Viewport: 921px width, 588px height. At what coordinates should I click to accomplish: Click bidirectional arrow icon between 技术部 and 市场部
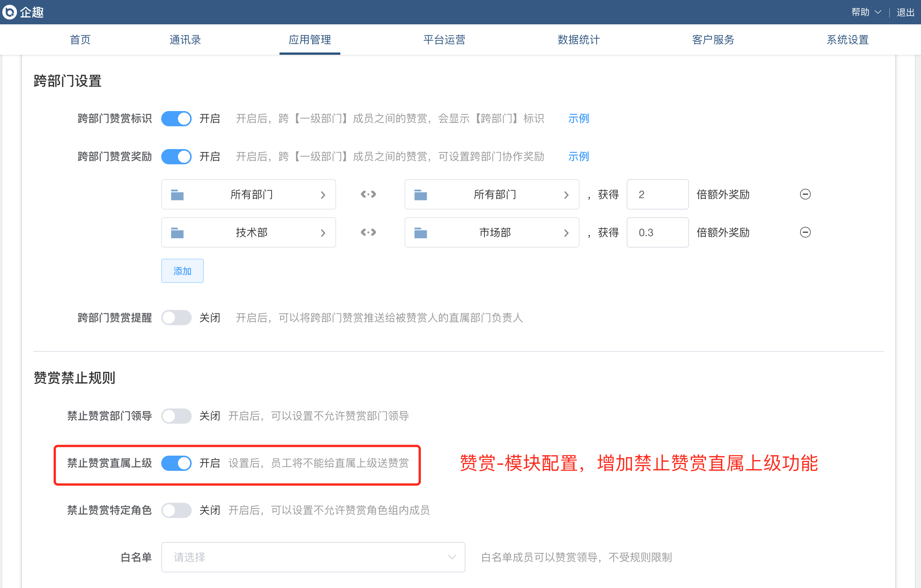click(x=368, y=233)
